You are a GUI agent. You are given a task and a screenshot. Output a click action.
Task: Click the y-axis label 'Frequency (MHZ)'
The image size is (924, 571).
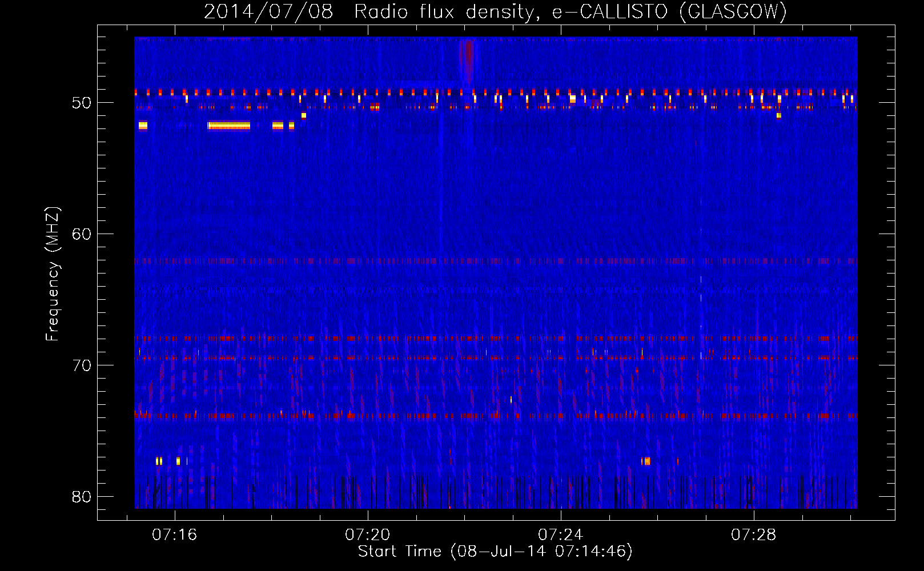[53, 274]
